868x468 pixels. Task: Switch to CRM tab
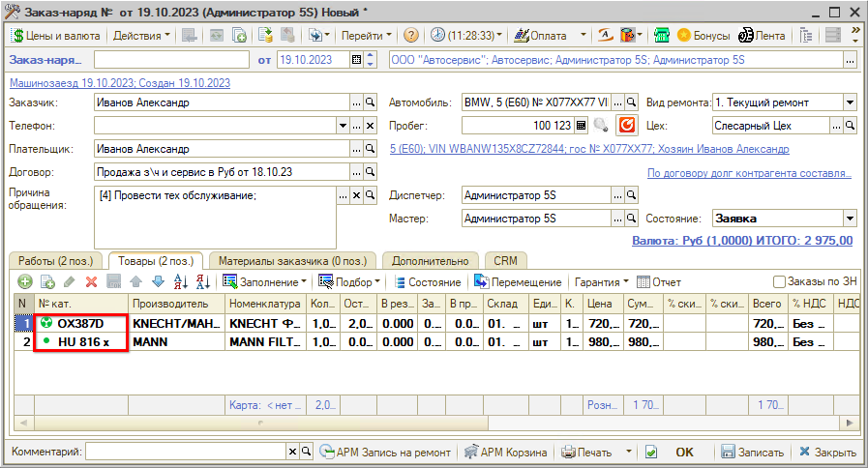(x=505, y=261)
